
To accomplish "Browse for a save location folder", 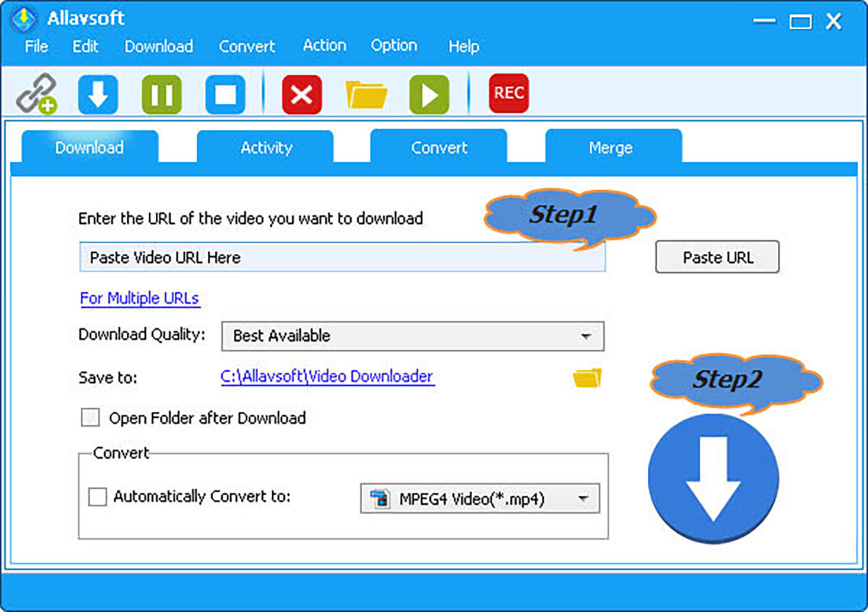I will point(586,377).
